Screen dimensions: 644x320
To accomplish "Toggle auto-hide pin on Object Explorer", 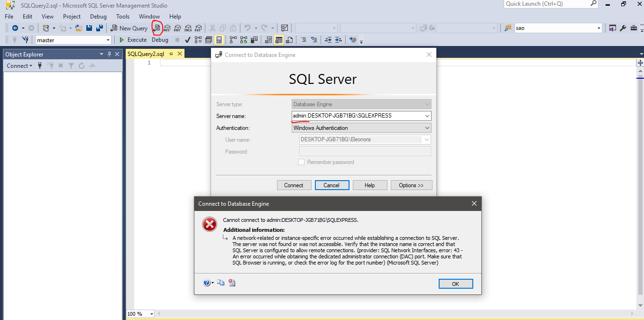I will [109, 54].
